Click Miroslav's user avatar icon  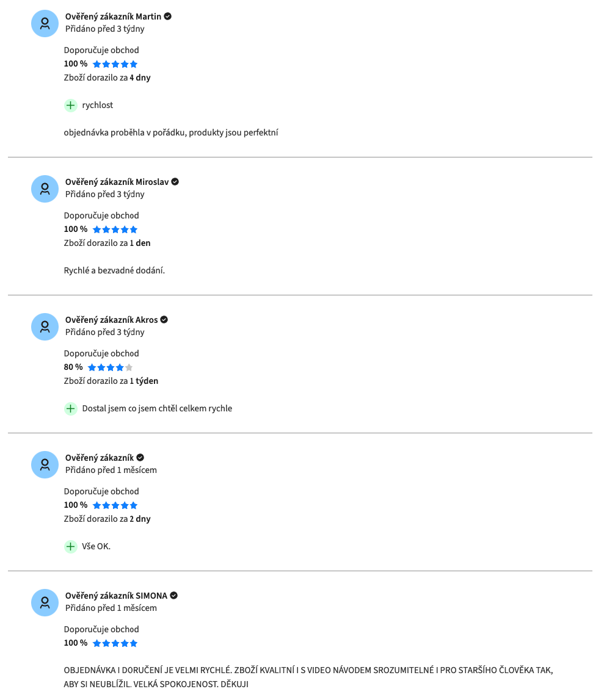pyautogui.click(x=45, y=189)
